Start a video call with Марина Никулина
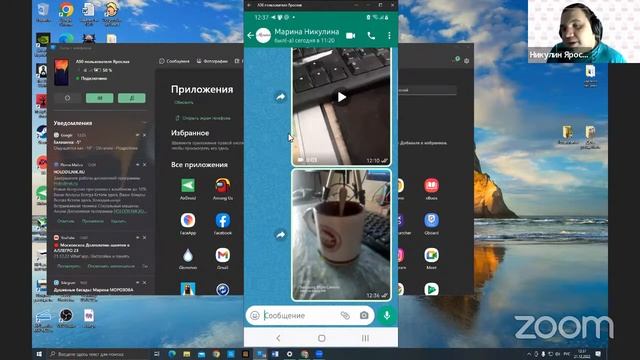 (x=350, y=36)
